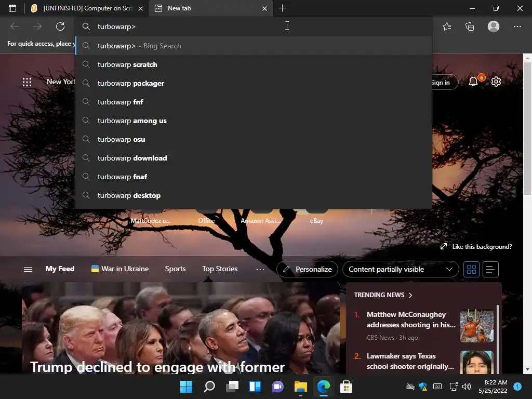Image resolution: width=532 pixels, height=399 pixels.
Task: Show more feed topics ellipsis
Action: 260,269
